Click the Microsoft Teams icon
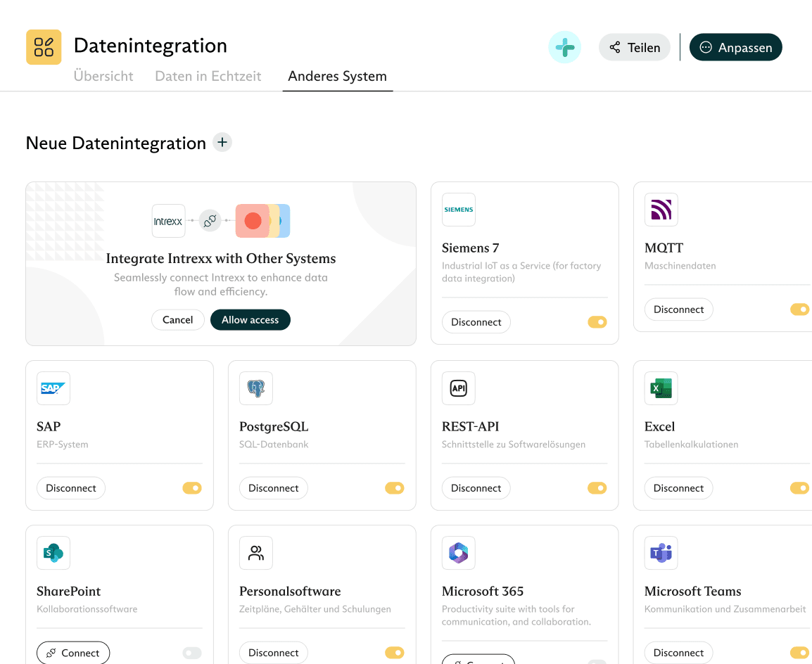This screenshot has width=812, height=664. pyautogui.click(x=661, y=553)
